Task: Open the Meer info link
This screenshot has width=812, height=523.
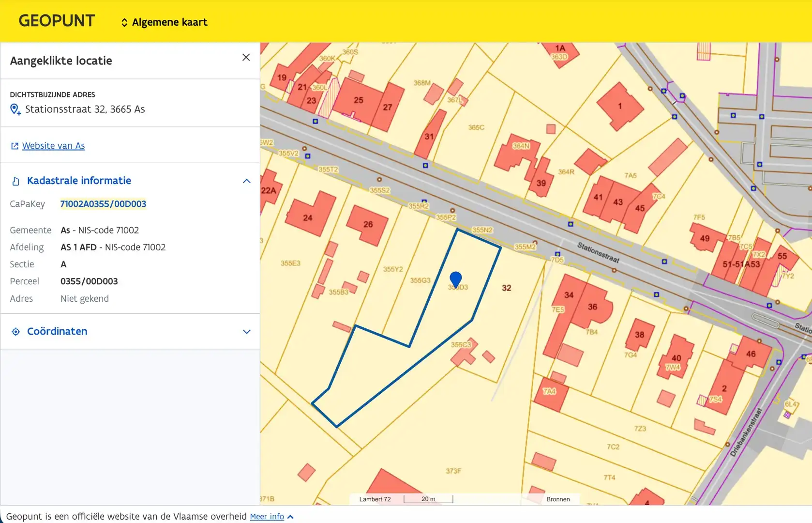Action: tap(267, 517)
